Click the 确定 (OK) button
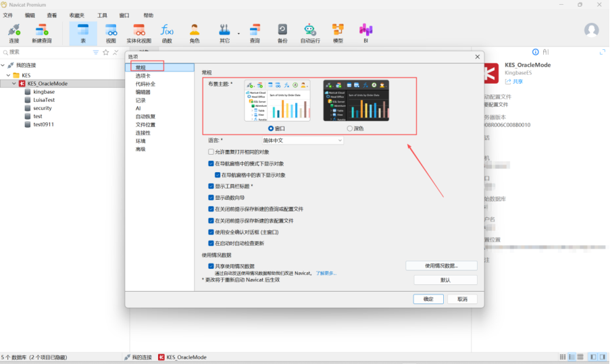Image resolution: width=610 pixels, height=364 pixels. point(428,299)
